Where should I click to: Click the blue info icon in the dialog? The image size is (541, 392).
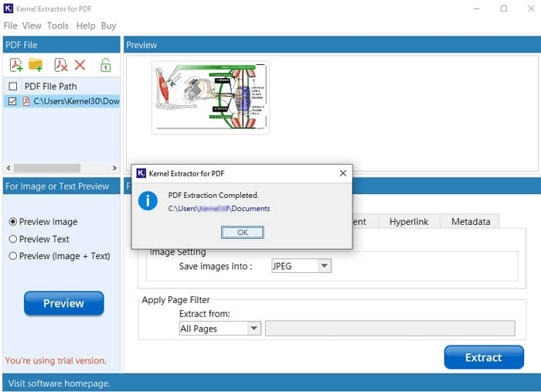tap(148, 201)
